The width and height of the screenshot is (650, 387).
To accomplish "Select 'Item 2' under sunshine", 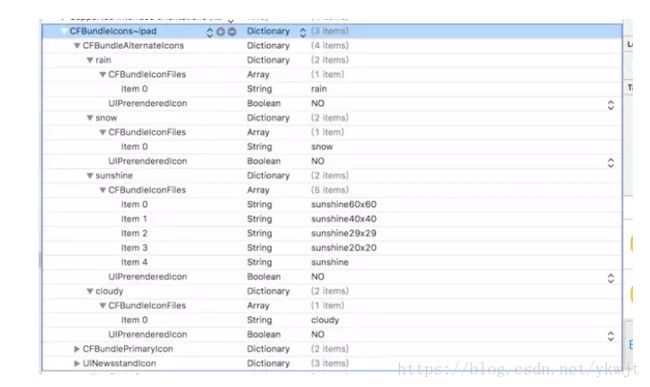I will (x=134, y=233).
